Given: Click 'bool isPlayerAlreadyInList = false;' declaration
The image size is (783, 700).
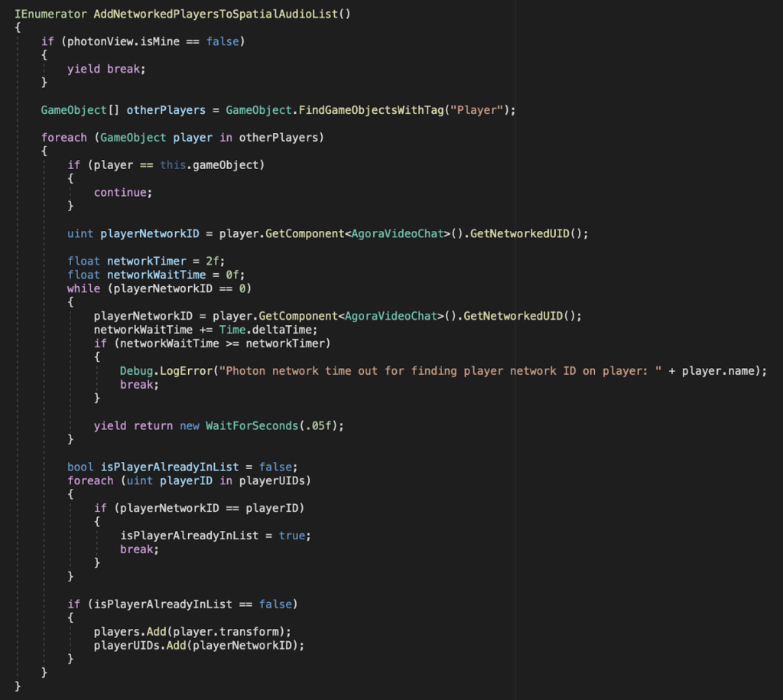Looking at the screenshot, I should tap(183, 467).
